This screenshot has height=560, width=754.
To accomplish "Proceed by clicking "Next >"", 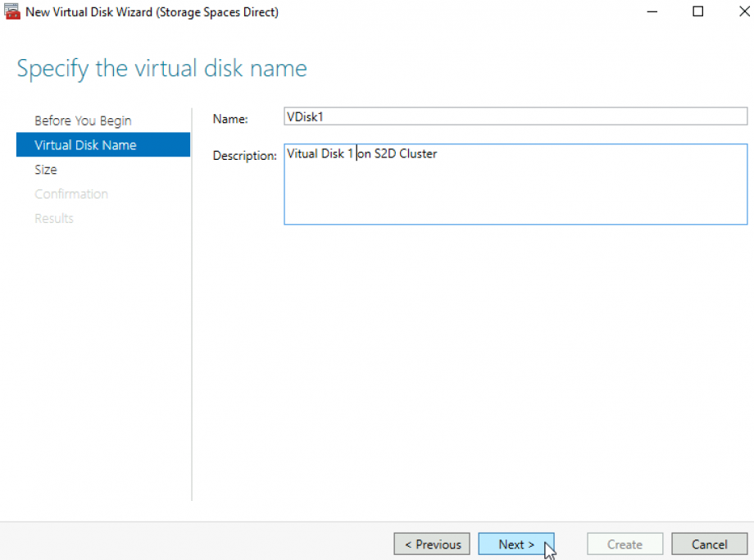I will (x=516, y=544).
